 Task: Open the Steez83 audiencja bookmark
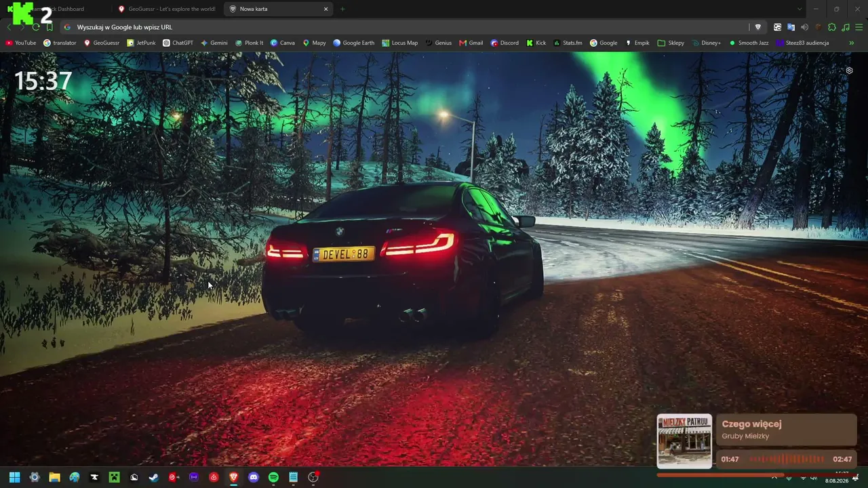(802, 43)
